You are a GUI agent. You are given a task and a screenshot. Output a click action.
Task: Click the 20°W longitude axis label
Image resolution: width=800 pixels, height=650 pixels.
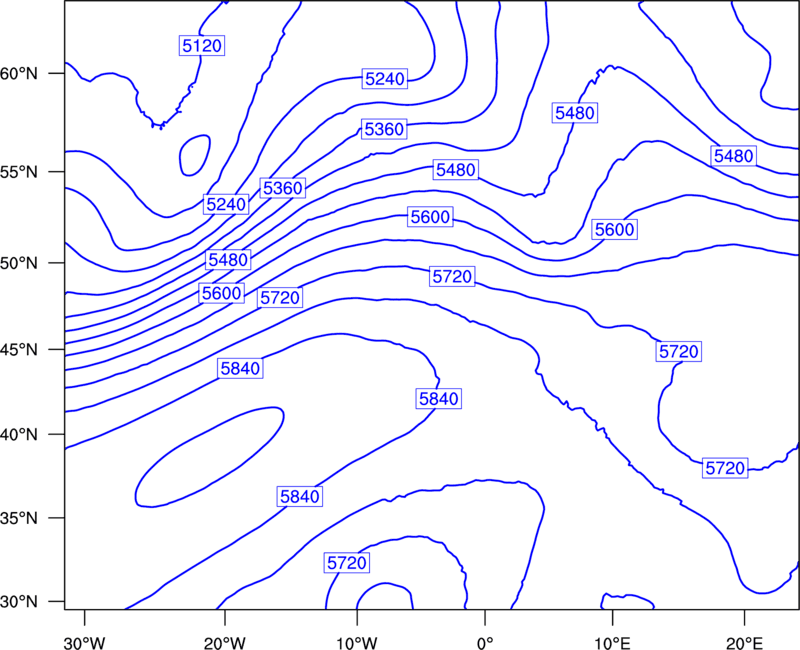click(225, 643)
